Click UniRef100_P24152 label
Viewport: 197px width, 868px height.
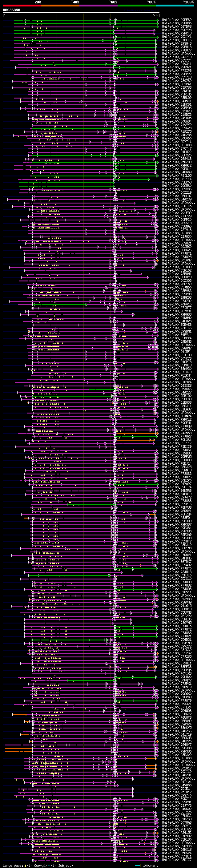(177, 833)
